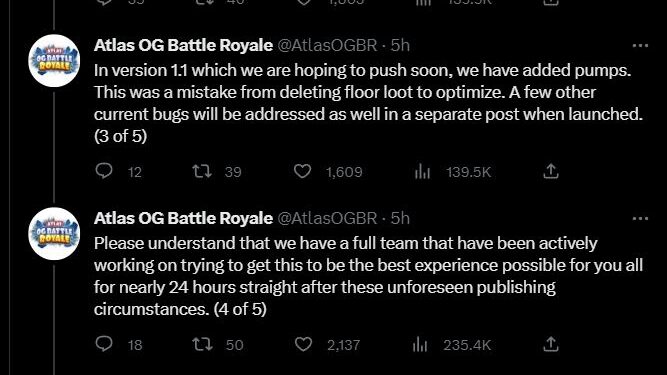Open more options on the full team tweet
The height and width of the screenshot is (375, 667).
640,219
